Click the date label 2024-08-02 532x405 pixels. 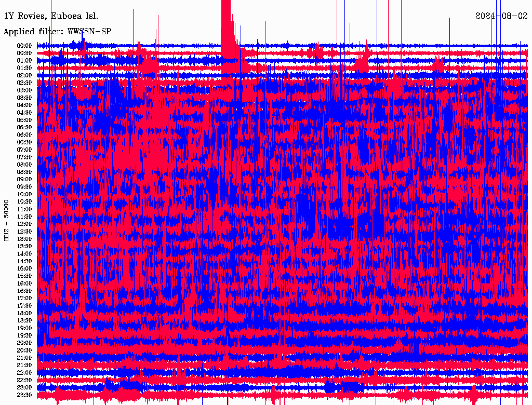click(501, 16)
